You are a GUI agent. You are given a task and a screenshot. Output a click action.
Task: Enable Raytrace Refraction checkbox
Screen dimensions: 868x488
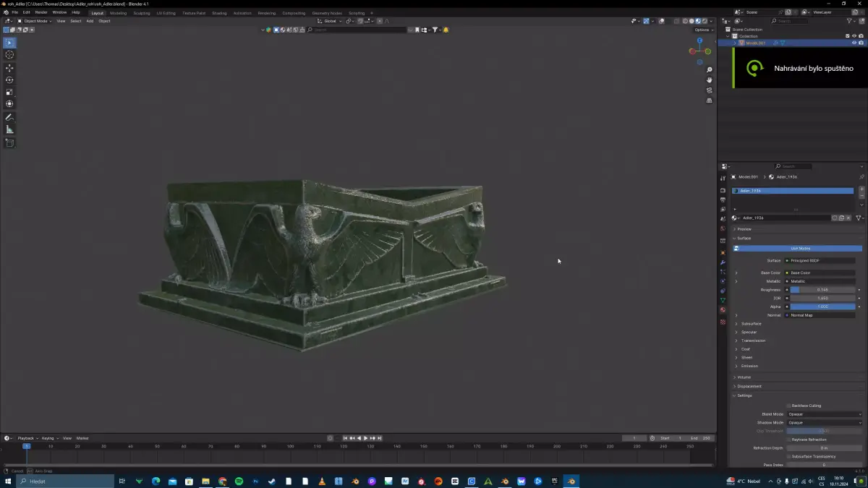pos(788,440)
